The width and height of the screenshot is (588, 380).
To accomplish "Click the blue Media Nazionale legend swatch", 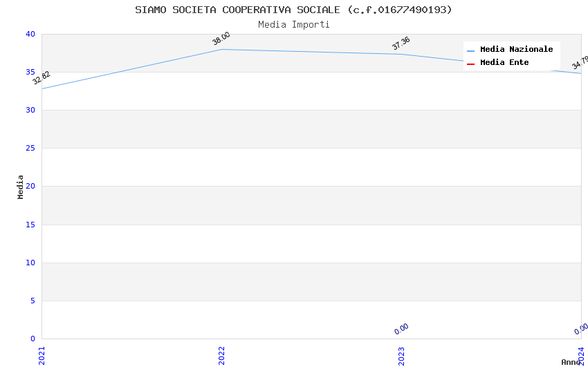I will tap(470, 50).
